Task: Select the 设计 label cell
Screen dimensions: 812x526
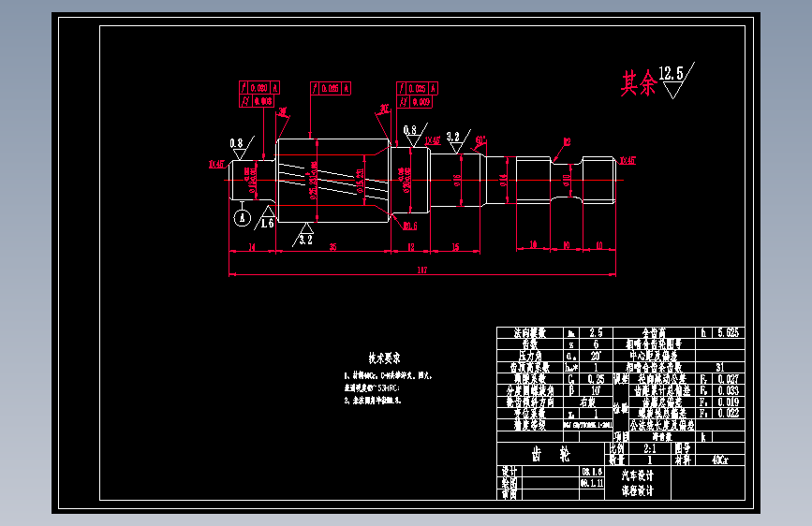Action: 509,472
